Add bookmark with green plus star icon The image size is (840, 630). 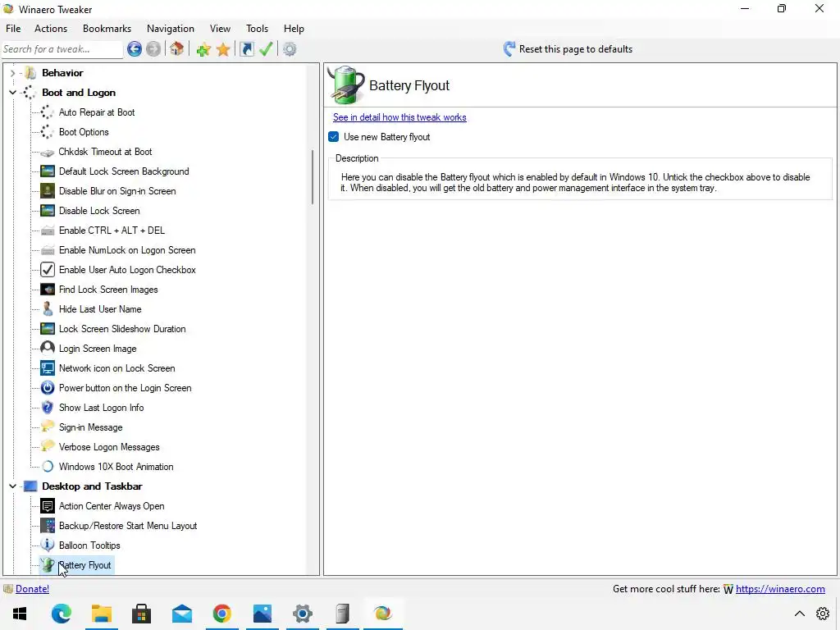pyautogui.click(x=203, y=50)
